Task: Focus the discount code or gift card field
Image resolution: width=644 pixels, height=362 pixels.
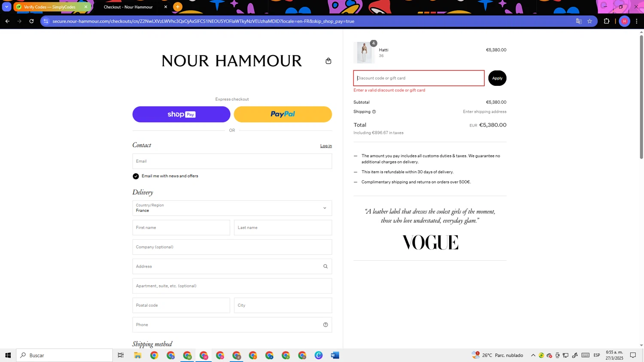Action: pos(419,78)
